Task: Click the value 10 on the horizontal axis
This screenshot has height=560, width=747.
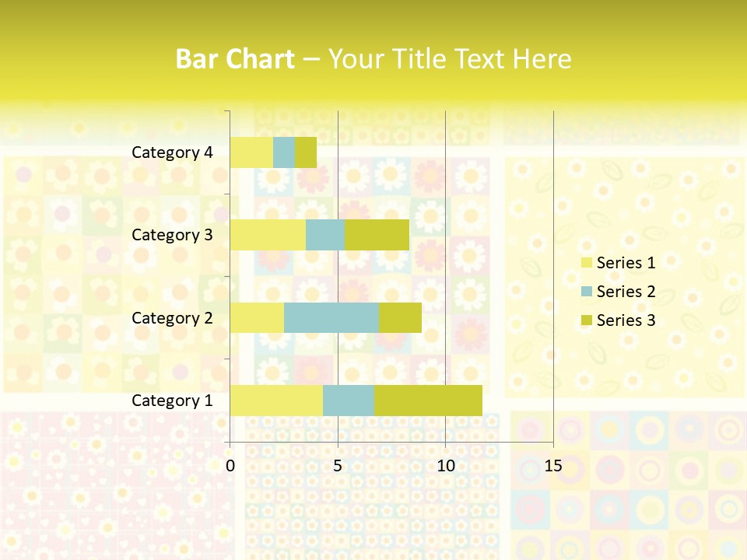Action: point(445,466)
